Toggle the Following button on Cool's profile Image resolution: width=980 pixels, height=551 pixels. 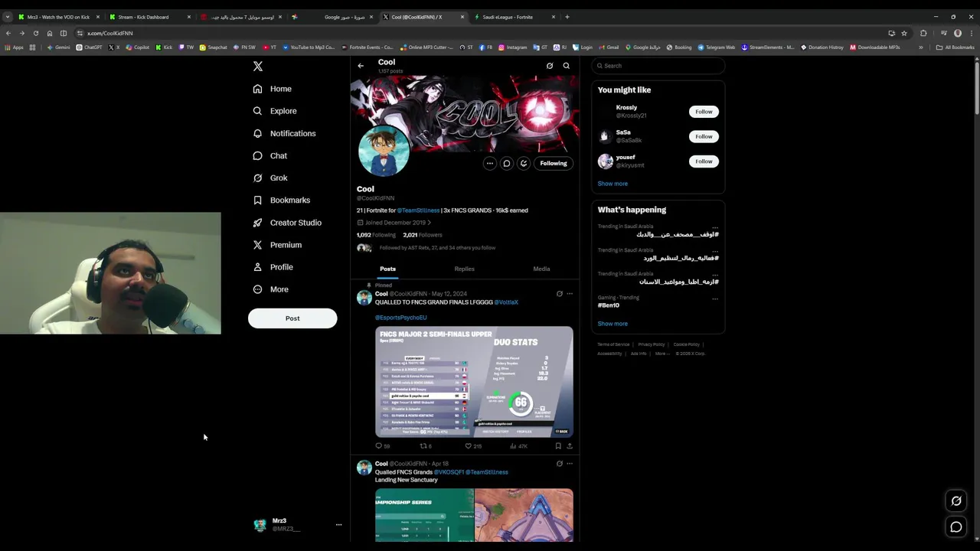click(x=554, y=163)
